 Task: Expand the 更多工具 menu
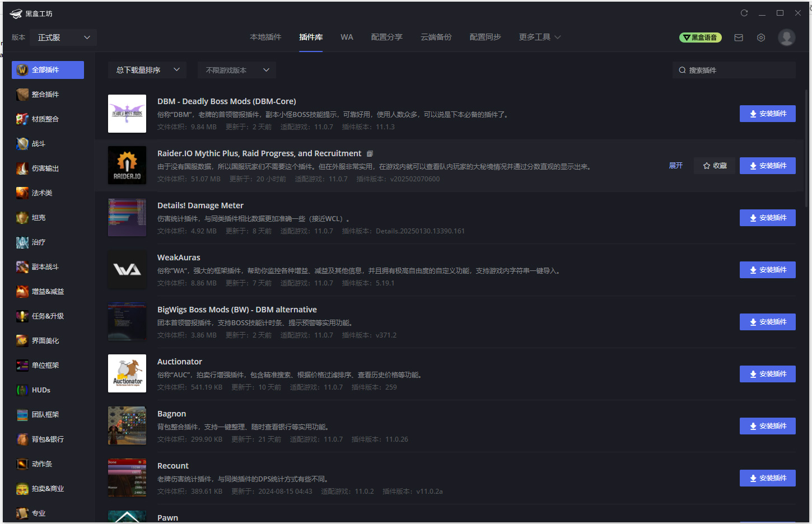tap(540, 37)
